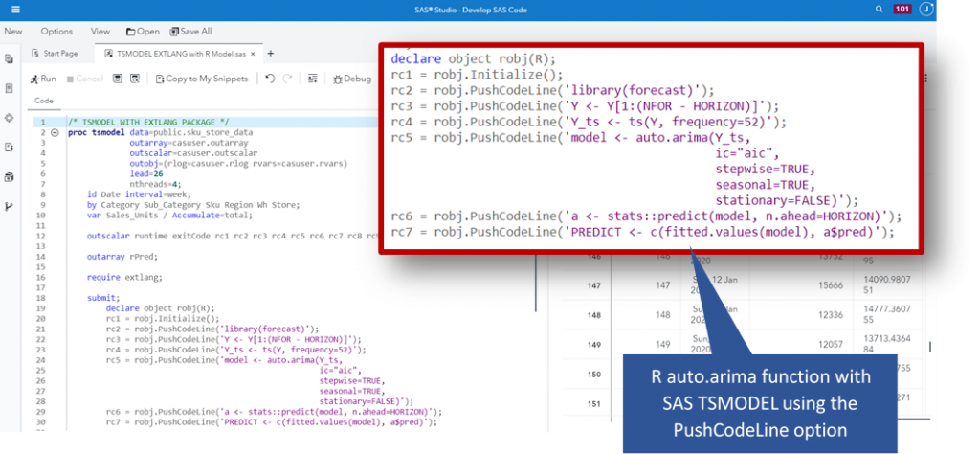
Task: Click the Redo arrow icon
Action: point(288,79)
